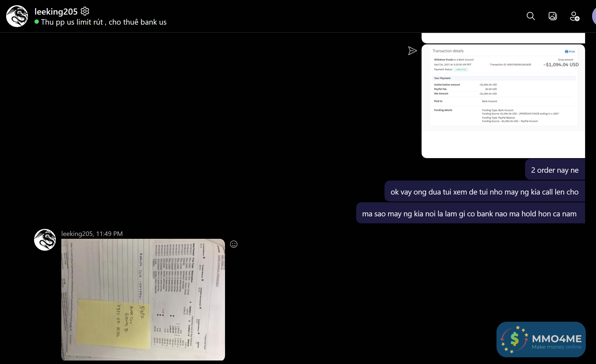Click the search in conversation icon
The height and width of the screenshot is (364, 596).
tap(531, 16)
